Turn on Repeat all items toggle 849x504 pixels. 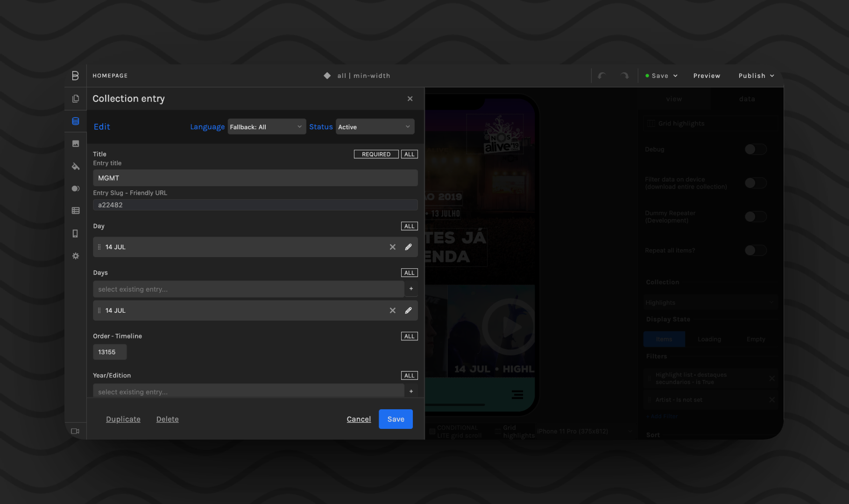tap(755, 251)
